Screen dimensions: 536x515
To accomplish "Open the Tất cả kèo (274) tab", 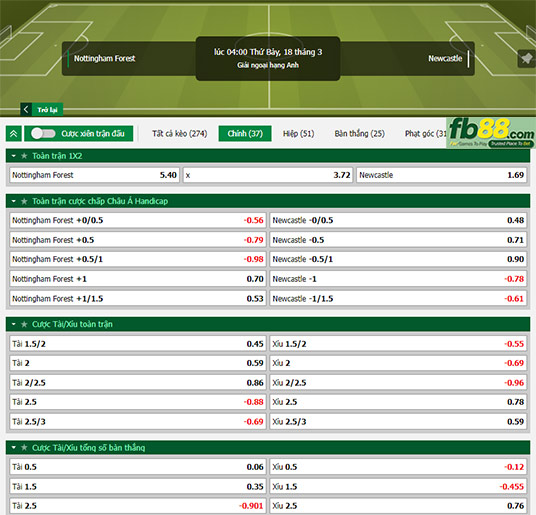I will point(179,134).
